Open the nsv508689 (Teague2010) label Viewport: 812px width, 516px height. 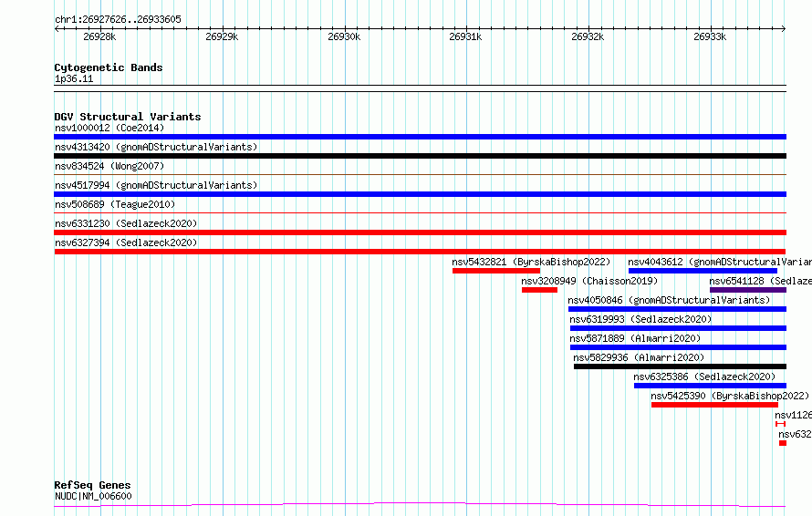(115, 204)
